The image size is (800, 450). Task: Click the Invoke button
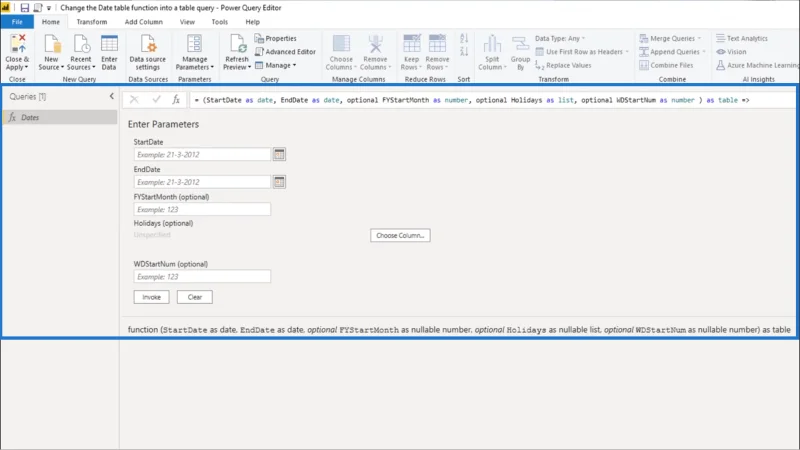coord(152,297)
